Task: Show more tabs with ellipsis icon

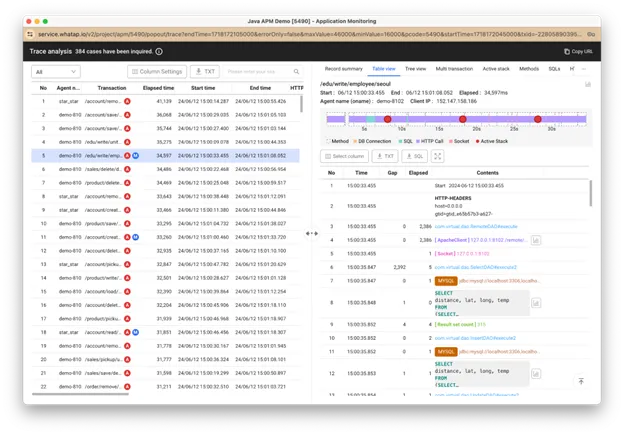Action: click(x=584, y=69)
